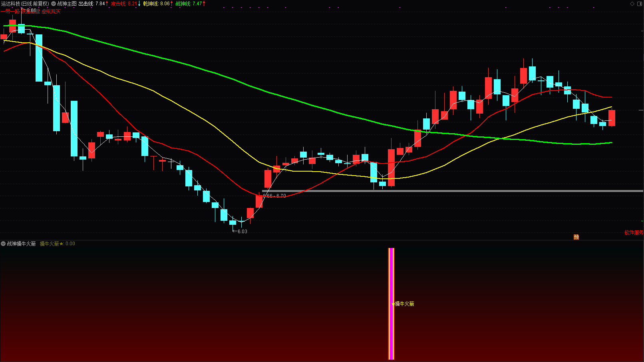The height and width of the screenshot is (362, 644).
Task: Open the 战神主图 indicator dropdown arrow
Action: click(x=54, y=4)
